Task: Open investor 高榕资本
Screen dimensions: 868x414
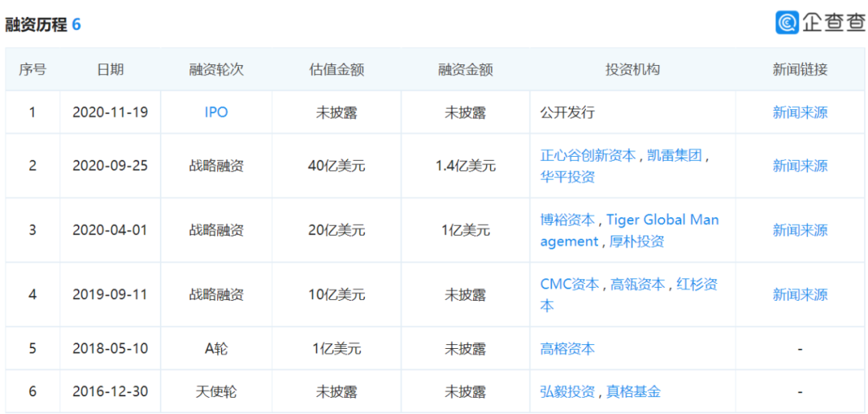Action: click(x=567, y=349)
